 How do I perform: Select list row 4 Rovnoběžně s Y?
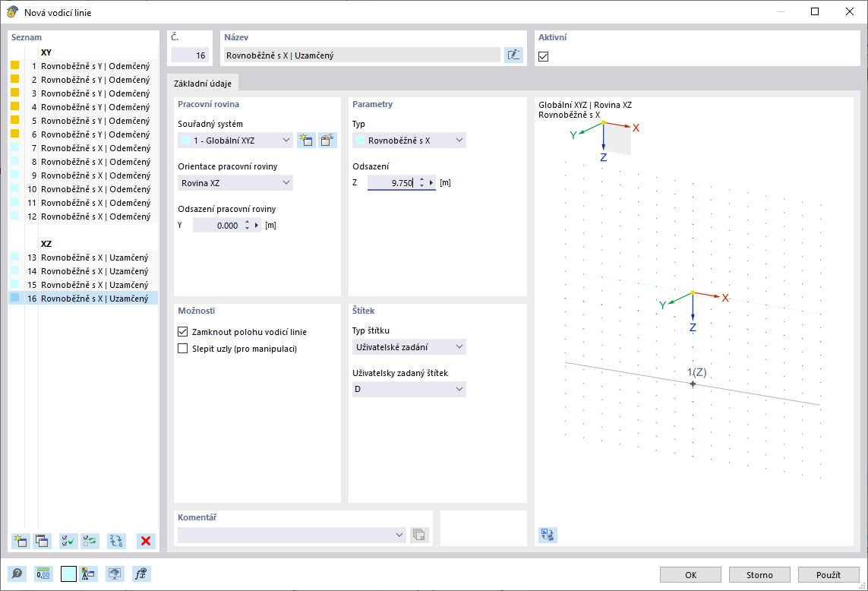(x=84, y=107)
